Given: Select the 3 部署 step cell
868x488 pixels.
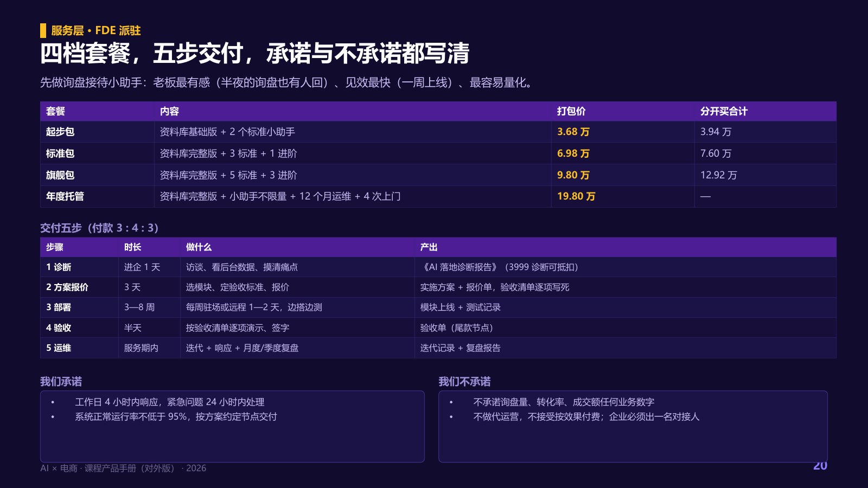Looking at the screenshot, I should tap(79, 307).
